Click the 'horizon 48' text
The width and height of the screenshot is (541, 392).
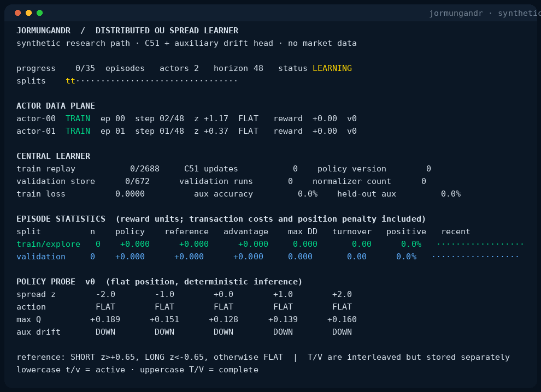point(238,68)
